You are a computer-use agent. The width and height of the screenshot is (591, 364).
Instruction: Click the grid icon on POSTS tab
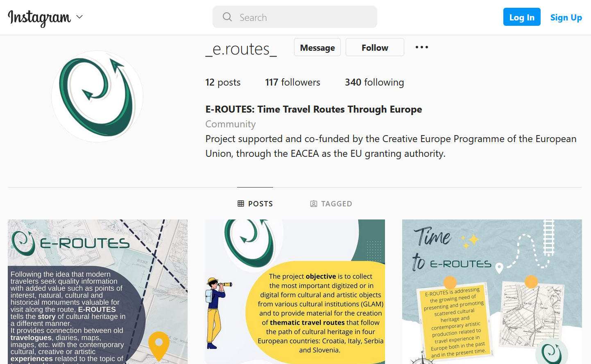coord(241,203)
